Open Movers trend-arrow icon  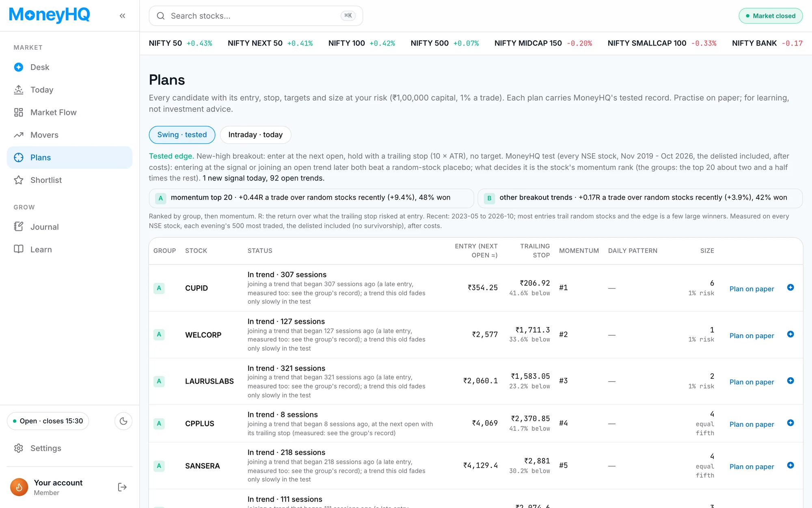point(19,135)
